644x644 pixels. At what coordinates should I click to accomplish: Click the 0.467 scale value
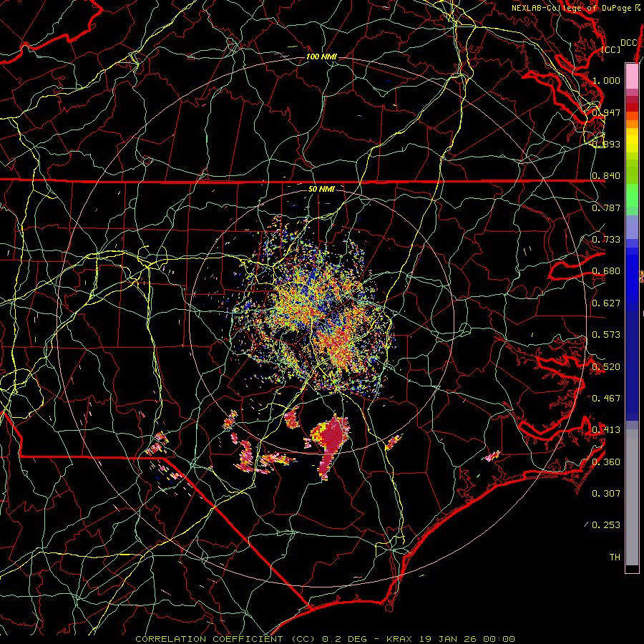[x=606, y=399]
